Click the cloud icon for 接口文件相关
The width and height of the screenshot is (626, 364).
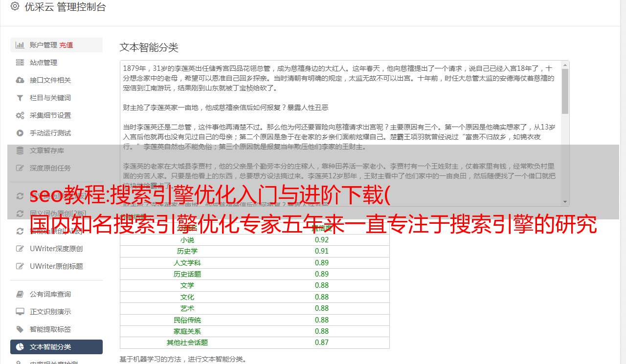tap(20, 80)
